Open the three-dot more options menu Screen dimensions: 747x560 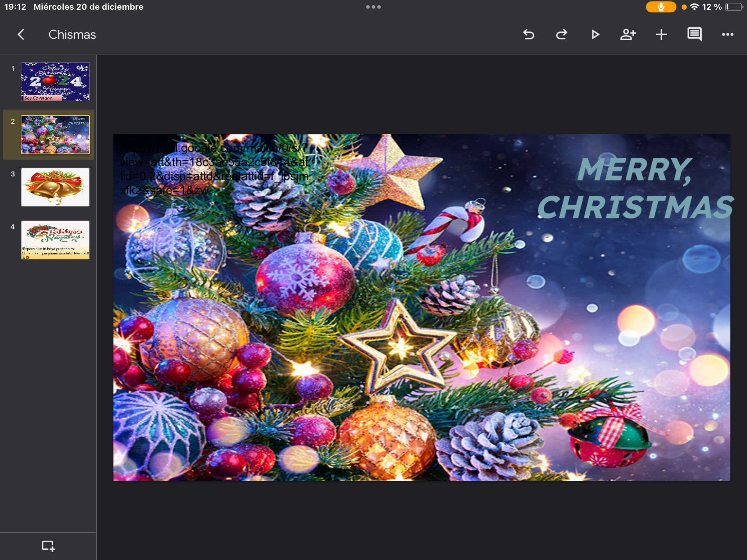728,35
